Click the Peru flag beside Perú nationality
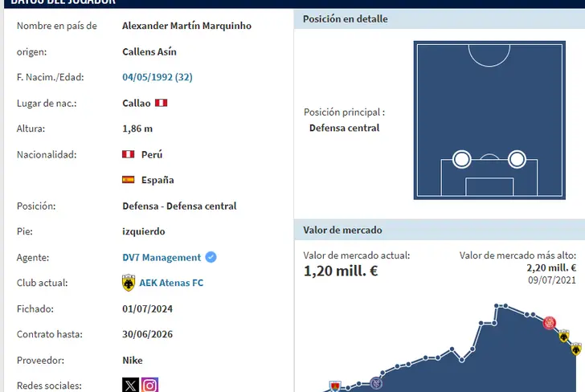The width and height of the screenshot is (585, 392). coord(128,154)
